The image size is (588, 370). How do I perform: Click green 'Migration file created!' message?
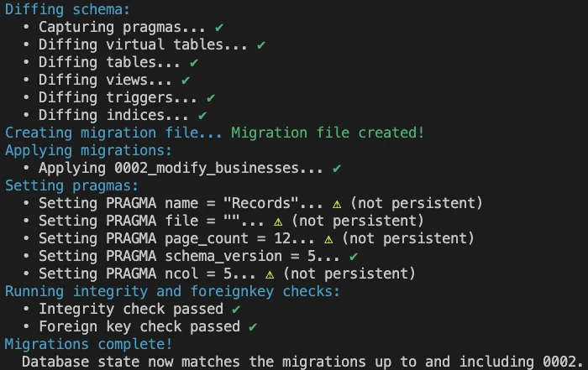[328, 133]
